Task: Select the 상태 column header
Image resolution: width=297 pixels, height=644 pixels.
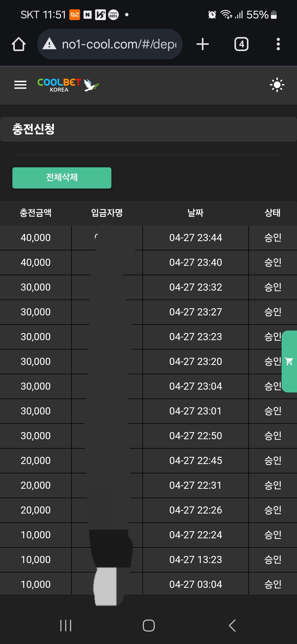Action: click(x=272, y=213)
